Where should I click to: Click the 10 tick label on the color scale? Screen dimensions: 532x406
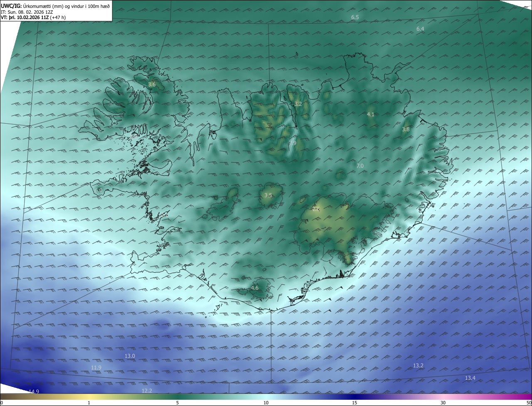click(266, 403)
